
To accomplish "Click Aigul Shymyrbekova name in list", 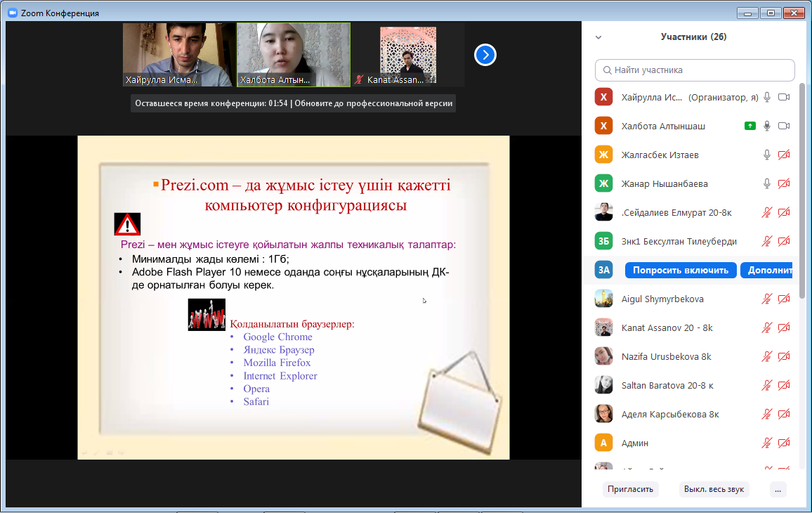I will (x=662, y=299).
